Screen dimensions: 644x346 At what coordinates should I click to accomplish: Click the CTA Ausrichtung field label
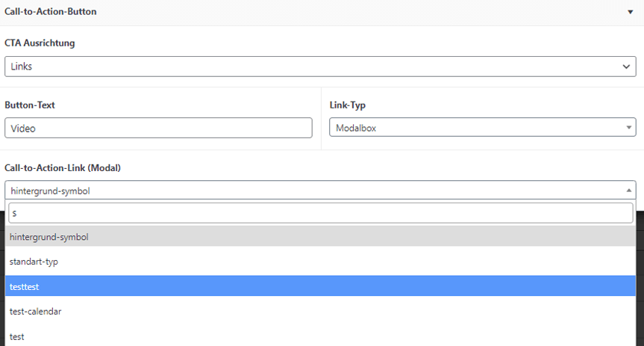click(40, 43)
